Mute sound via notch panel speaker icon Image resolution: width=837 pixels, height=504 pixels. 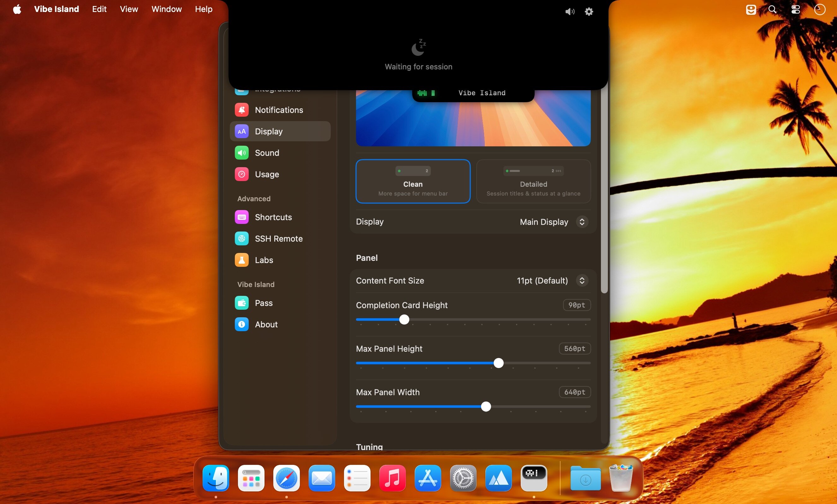570,12
